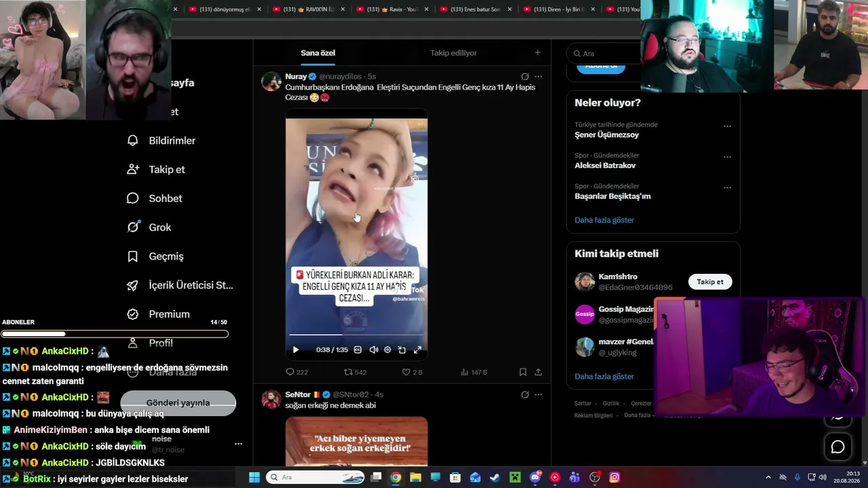
Task: Open more options on Nuray's post
Action: coord(538,77)
